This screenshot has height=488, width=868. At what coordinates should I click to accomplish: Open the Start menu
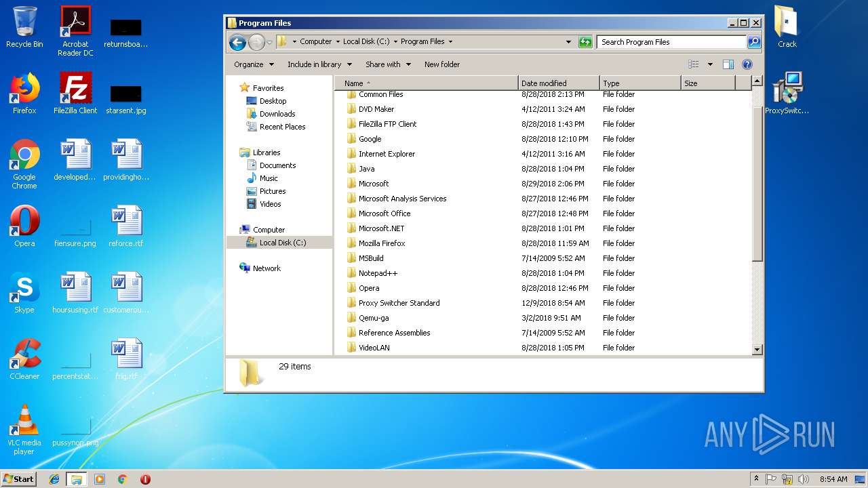click(x=19, y=479)
